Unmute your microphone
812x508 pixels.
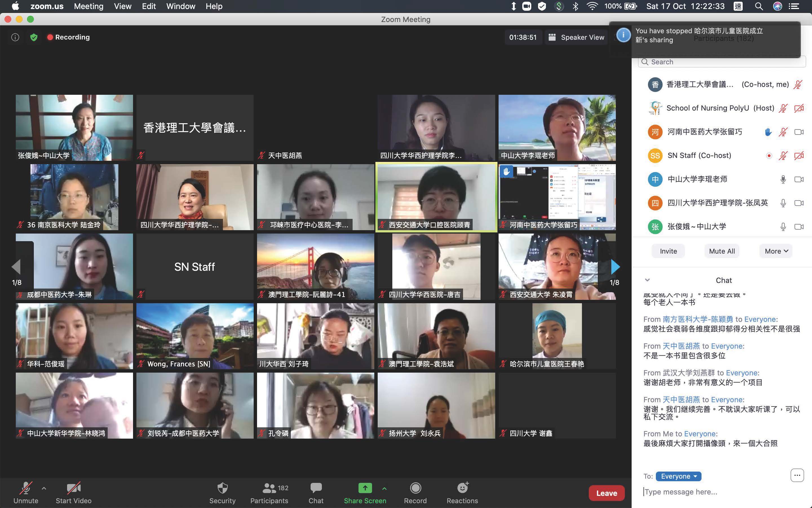[26, 489]
